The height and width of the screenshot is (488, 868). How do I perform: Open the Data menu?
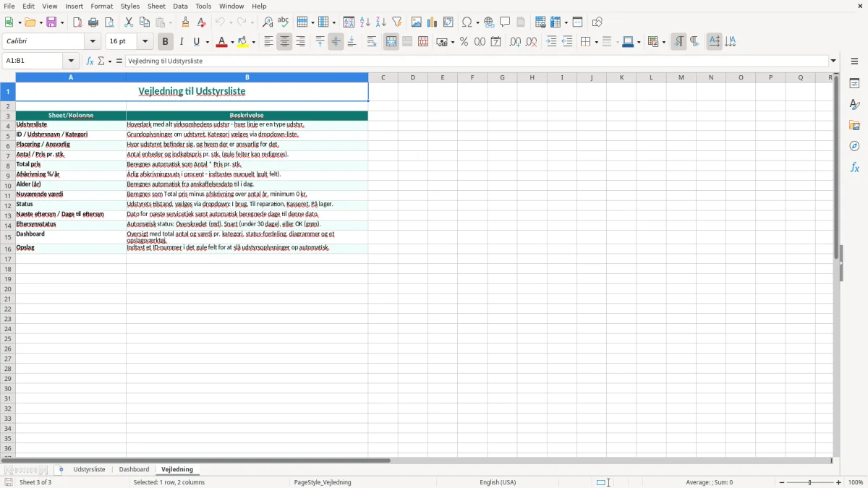pos(180,6)
